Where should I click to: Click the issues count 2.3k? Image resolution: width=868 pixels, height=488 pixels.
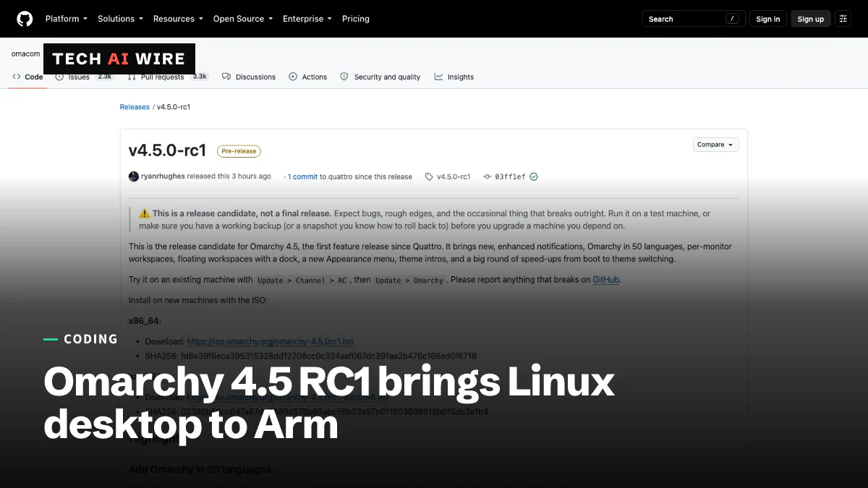(x=105, y=76)
